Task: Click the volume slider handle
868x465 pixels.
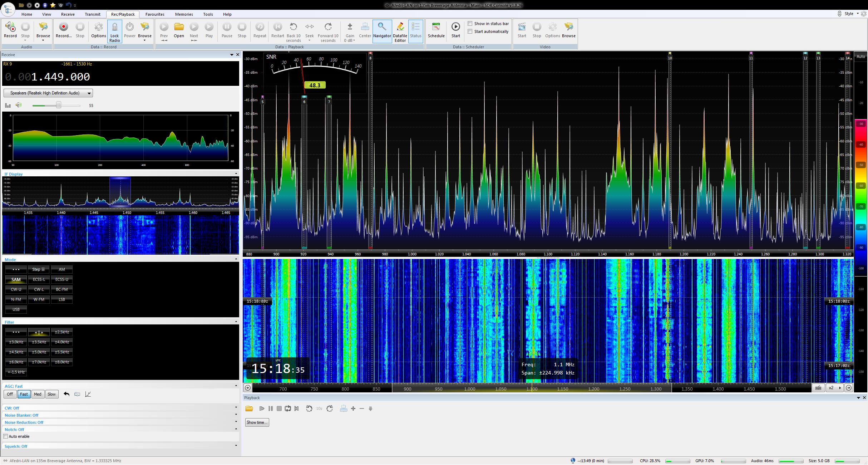Action: (59, 105)
